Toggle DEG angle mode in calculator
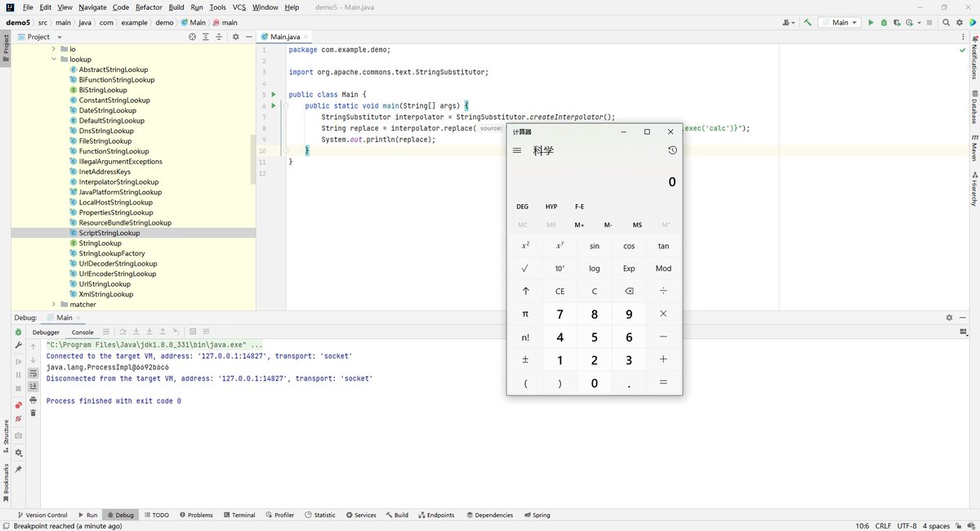Image resolution: width=980 pixels, height=531 pixels. click(522, 207)
